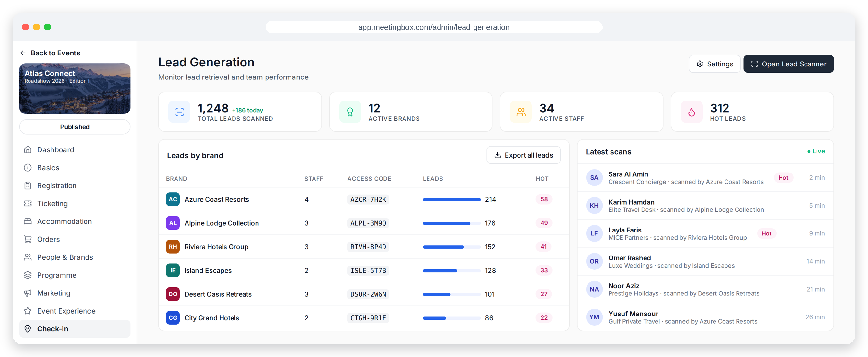This screenshot has height=357, width=868.
Task: Open the Accommodation page
Action: click(x=74, y=221)
